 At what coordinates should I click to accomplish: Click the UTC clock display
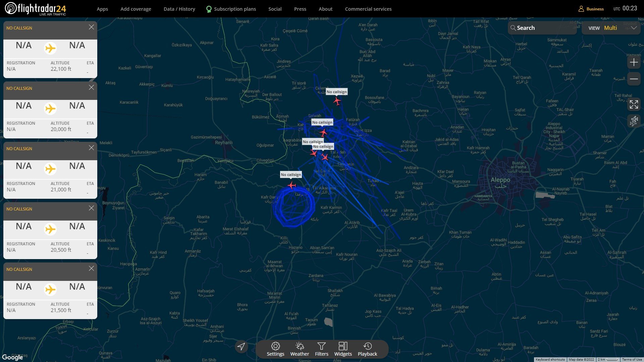(625, 9)
